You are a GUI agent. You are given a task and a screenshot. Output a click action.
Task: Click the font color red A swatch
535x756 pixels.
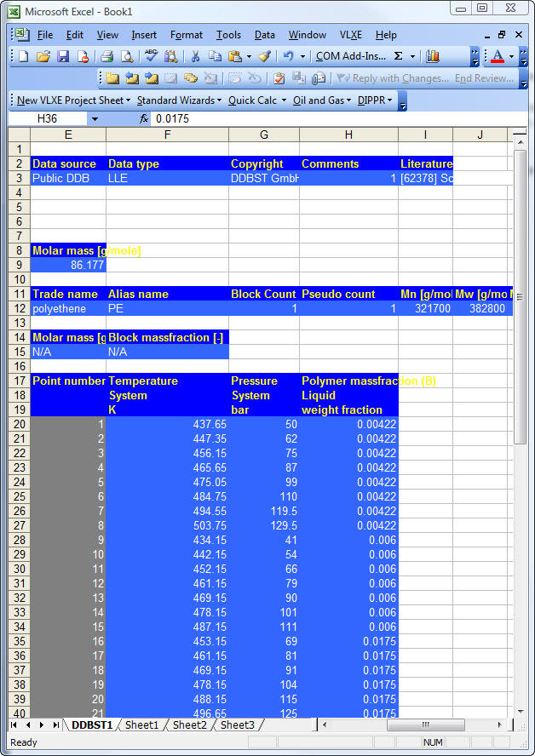[x=498, y=57]
